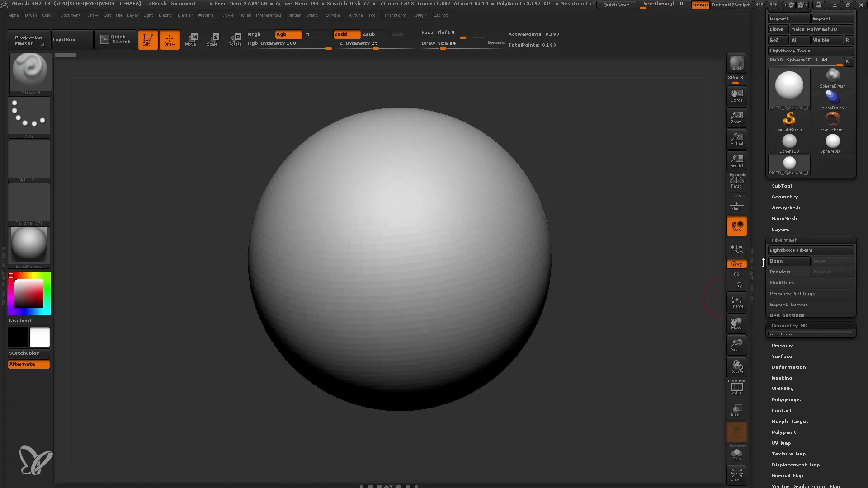Image resolution: width=868 pixels, height=488 pixels.
Task: Click the LightBox button
Action: click(72, 40)
